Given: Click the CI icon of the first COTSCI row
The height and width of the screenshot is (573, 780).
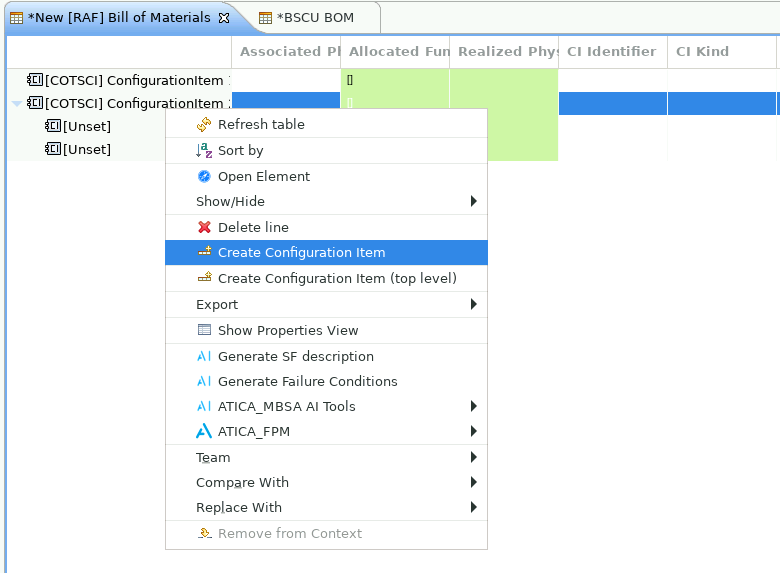Looking at the screenshot, I should pyautogui.click(x=35, y=80).
